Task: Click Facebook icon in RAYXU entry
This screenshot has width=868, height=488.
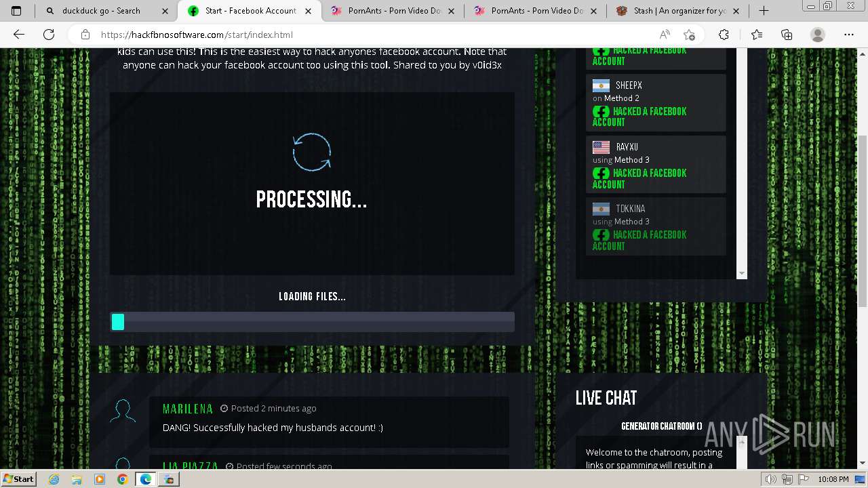Action: (x=601, y=174)
